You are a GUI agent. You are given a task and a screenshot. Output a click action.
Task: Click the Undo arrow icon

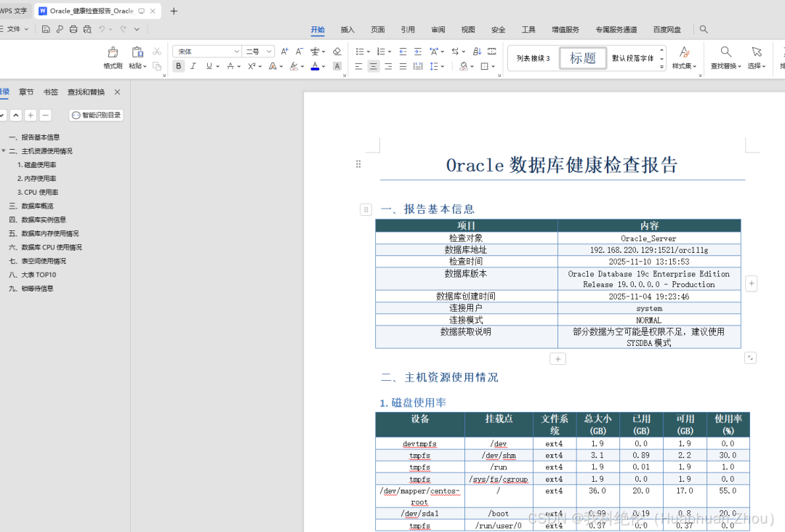(102, 30)
